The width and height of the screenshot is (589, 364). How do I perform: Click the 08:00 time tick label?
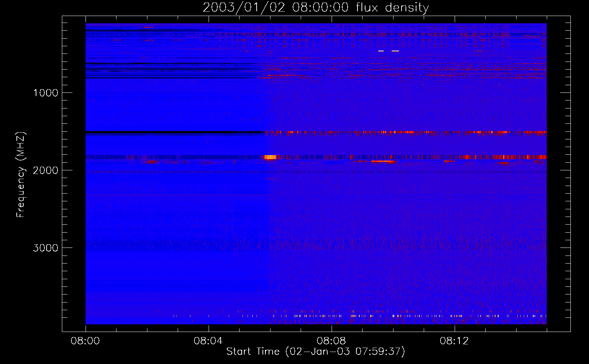(x=85, y=341)
